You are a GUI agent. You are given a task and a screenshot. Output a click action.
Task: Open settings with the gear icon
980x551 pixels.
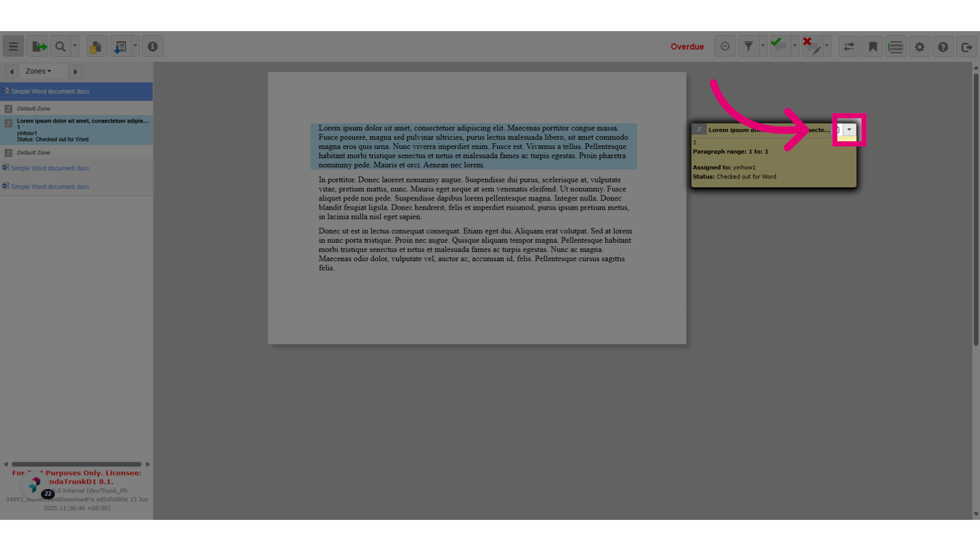pyautogui.click(x=920, y=46)
